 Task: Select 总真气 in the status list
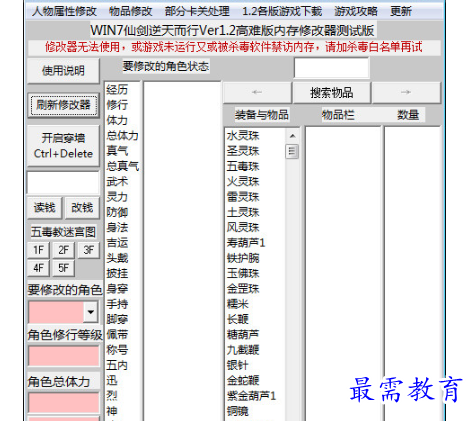point(122,166)
